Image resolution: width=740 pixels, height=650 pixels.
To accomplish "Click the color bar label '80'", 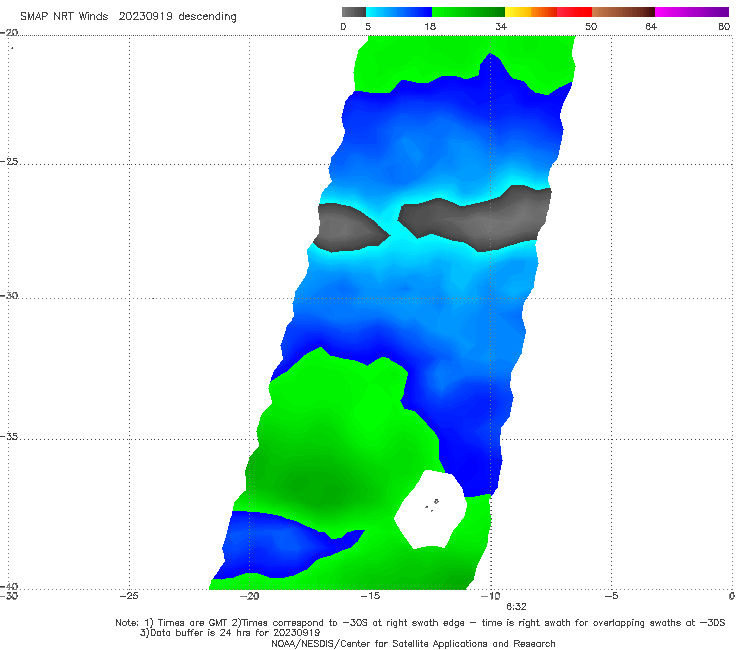I will click(x=724, y=27).
